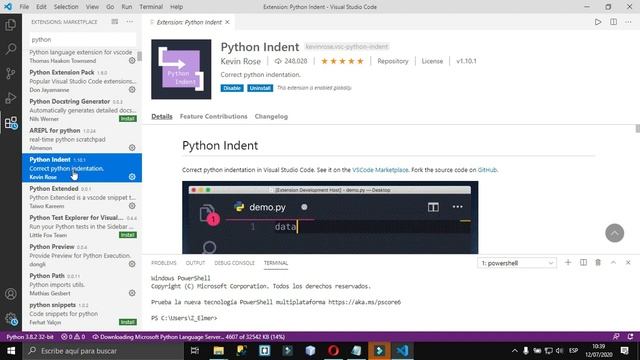
Task: Open editor more actions ellipsis
Action: (628, 22)
